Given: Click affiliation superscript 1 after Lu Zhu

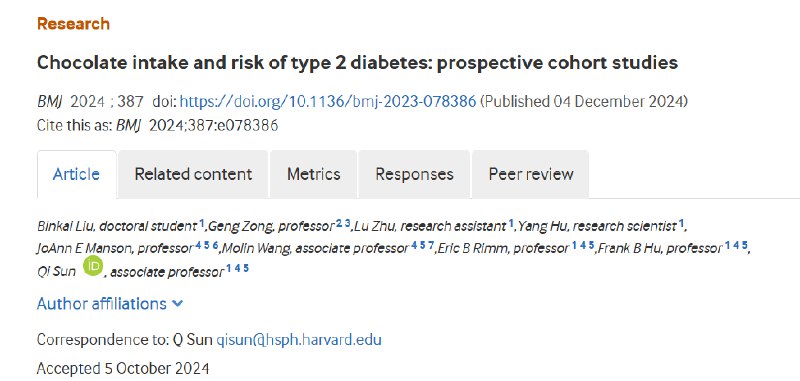Looking at the screenshot, I should point(511,223).
